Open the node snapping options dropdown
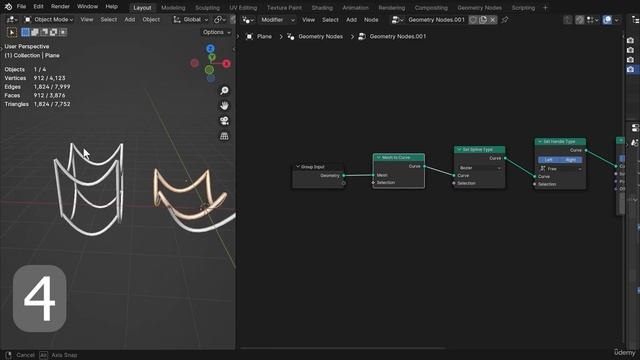 [x=592, y=20]
